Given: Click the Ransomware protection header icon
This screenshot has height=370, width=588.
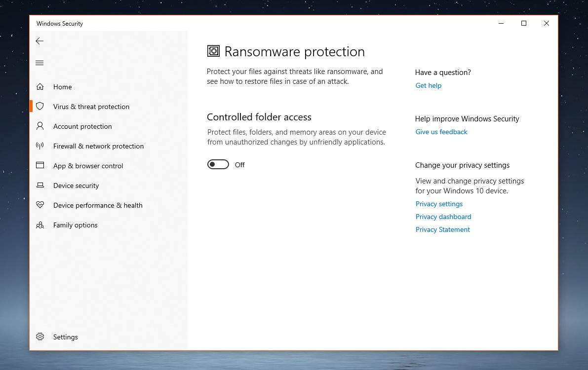Looking at the screenshot, I should 213,51.
